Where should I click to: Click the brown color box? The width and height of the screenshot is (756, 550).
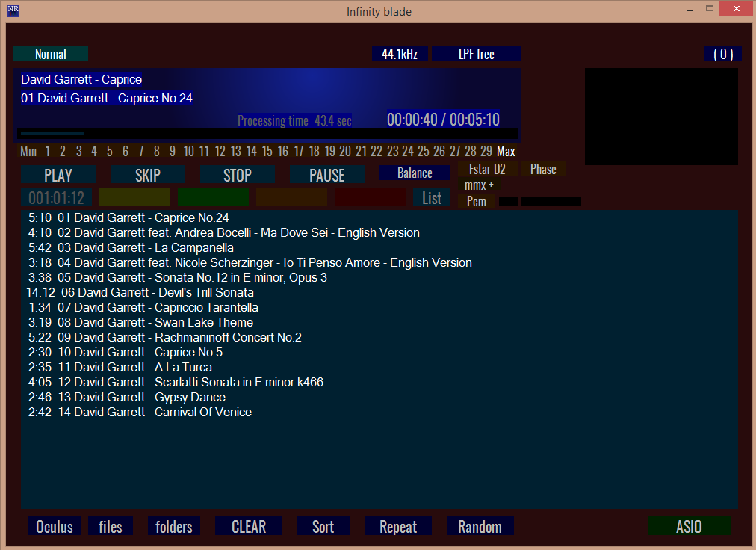tap(291, 197)
